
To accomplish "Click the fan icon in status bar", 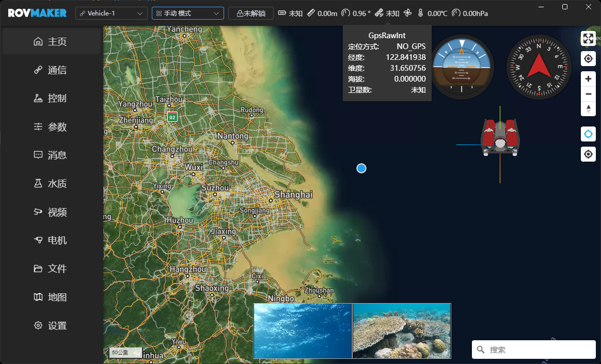I will point(407,13).
